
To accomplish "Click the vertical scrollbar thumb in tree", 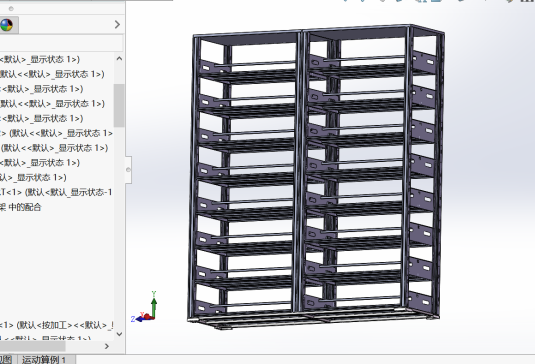I will [119, 105].
